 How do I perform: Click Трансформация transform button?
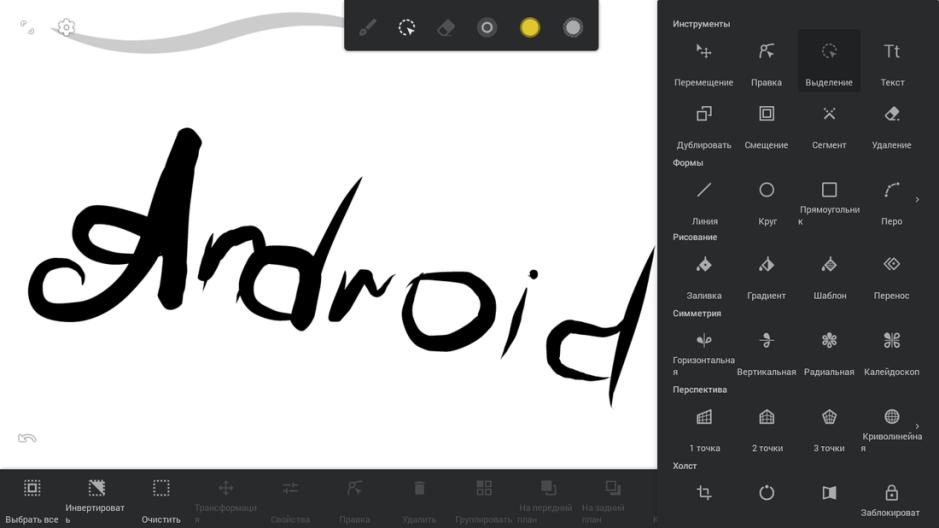(226, 500)
